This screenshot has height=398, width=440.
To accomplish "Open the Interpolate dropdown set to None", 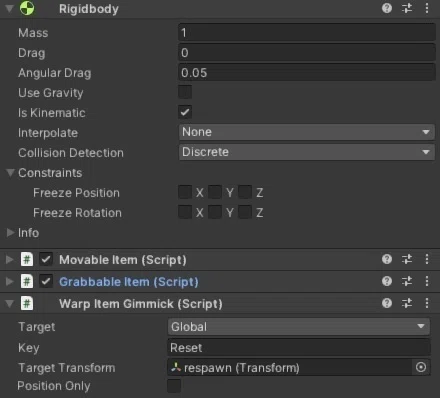I will click(x=307, y=132).
